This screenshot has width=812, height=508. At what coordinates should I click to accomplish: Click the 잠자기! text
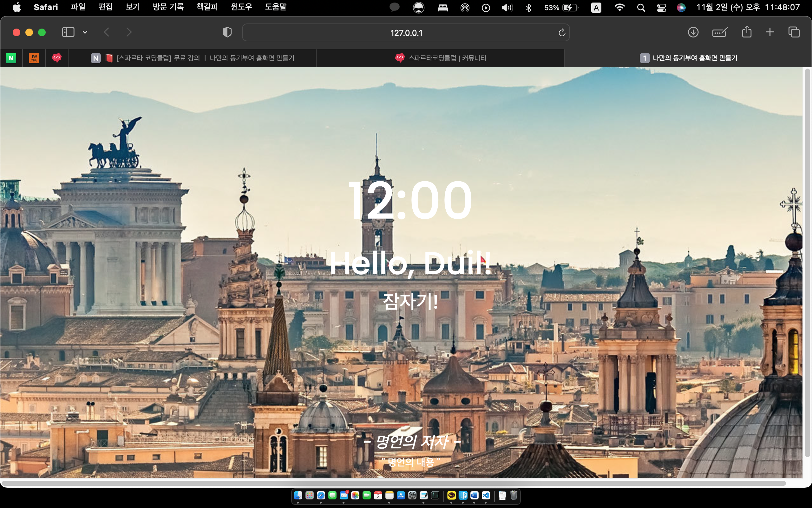410,301
